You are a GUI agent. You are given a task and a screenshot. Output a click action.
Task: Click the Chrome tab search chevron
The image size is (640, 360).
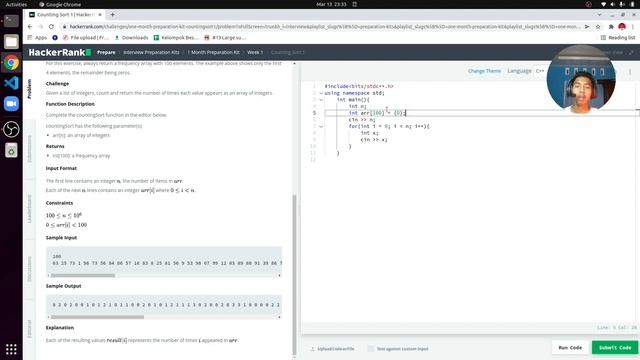599,15
